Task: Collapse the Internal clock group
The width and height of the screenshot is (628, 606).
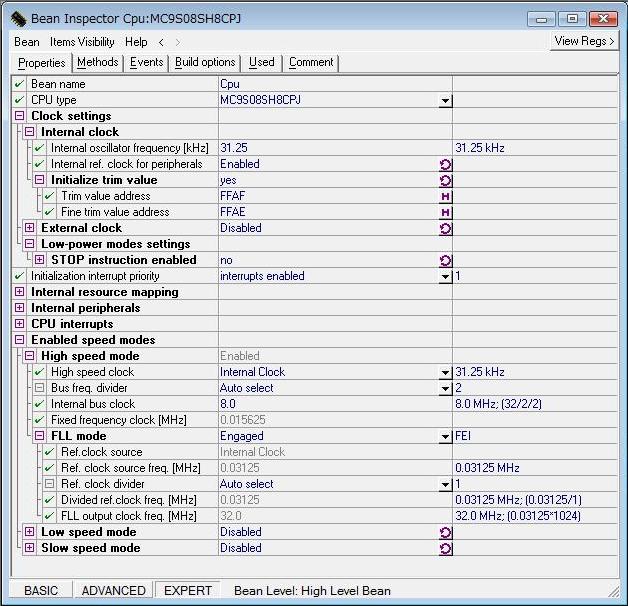Action: point(29,132)
